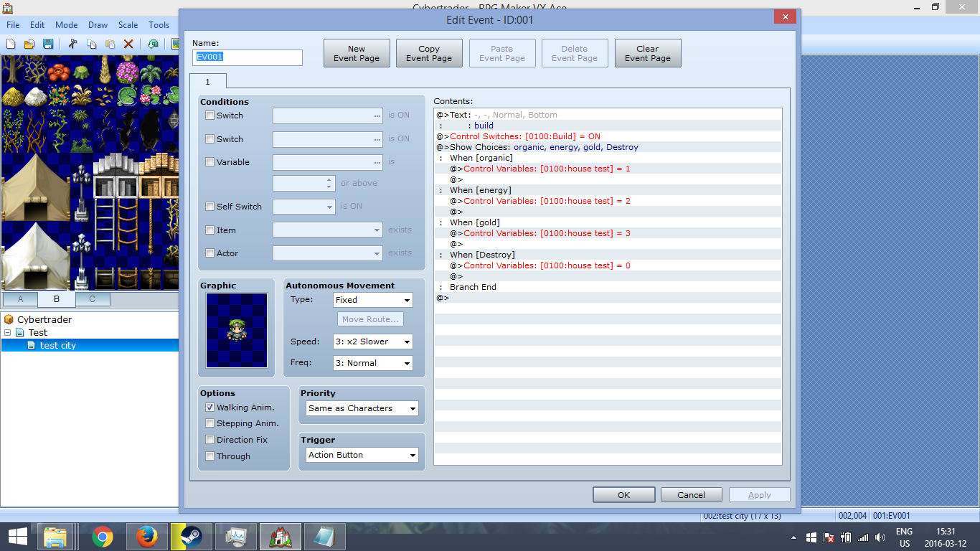Click the event Graphic character preview

pyautogui.click(x=237, y=330)
